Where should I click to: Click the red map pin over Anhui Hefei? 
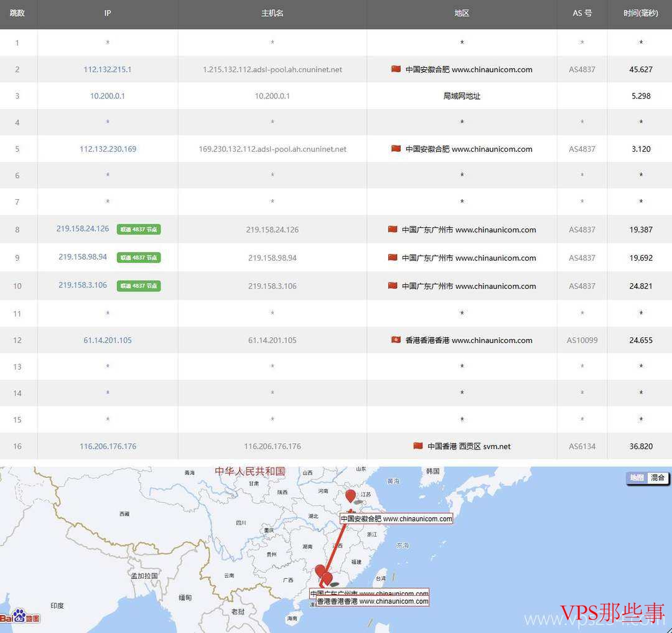click(350, 496)
